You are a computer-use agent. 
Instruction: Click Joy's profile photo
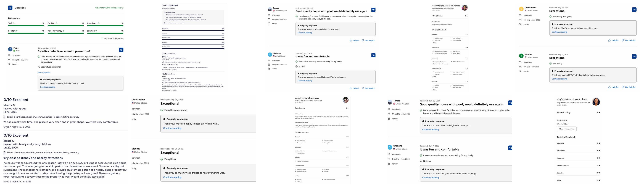[x=596, y=101]
